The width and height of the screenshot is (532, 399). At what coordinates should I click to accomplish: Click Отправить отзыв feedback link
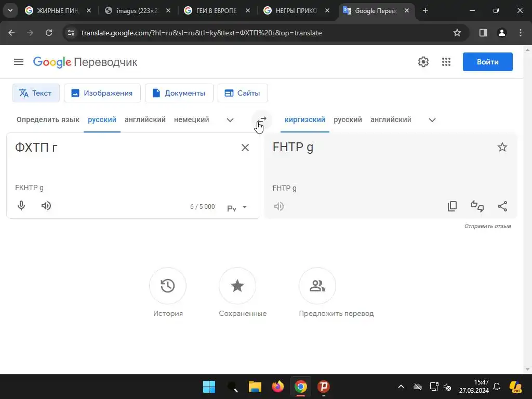487,227
